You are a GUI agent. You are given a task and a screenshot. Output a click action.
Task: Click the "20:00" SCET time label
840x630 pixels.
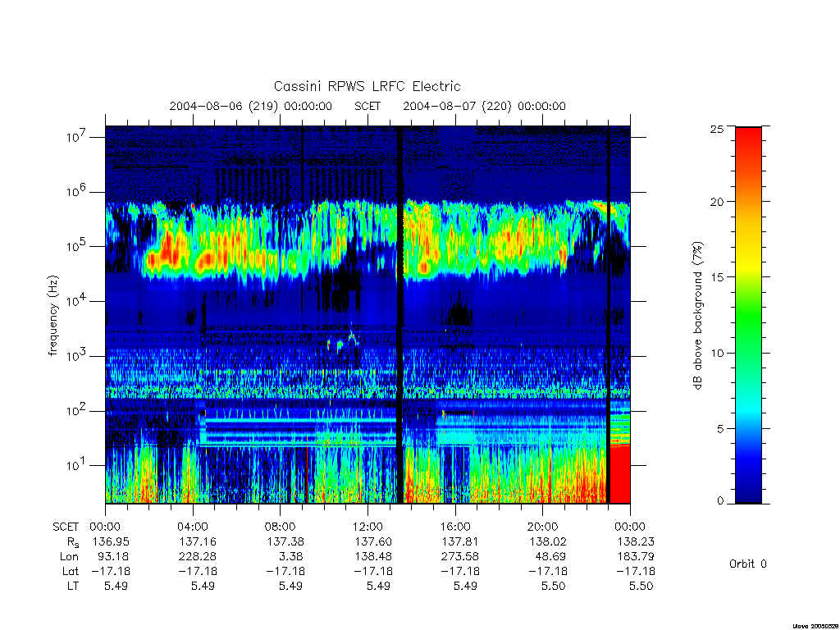coord(543,527)
